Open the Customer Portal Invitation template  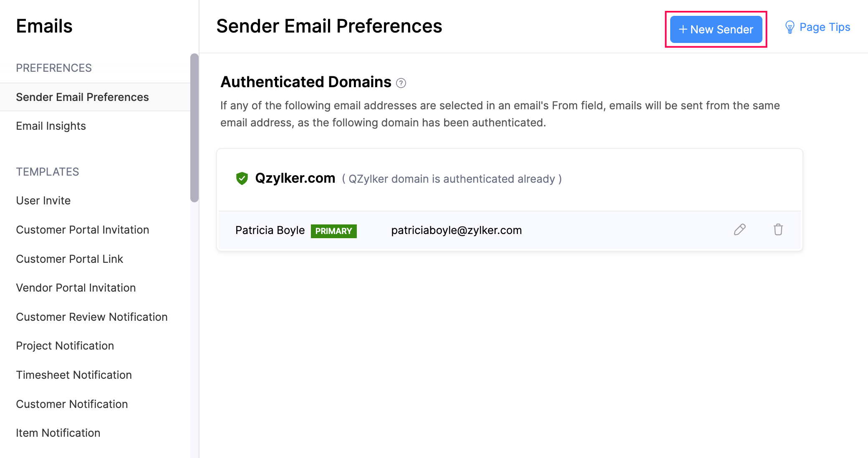82,229
